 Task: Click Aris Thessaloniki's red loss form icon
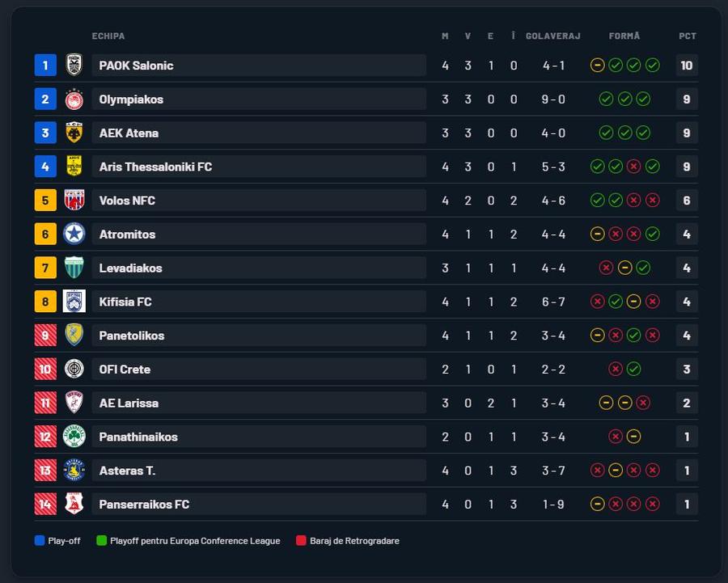pyautogui.click(x=633, y=167)
